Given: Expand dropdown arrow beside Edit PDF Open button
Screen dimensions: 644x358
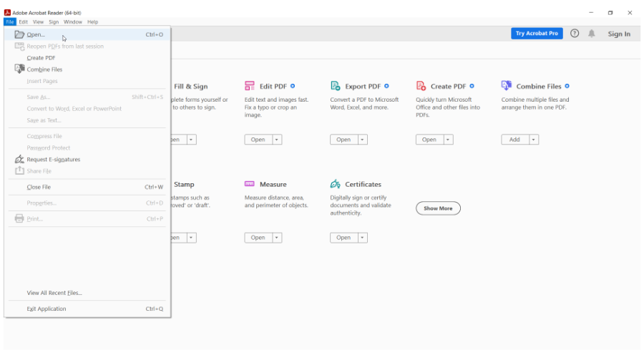Looking at the screenshot, I should coord(277,140).
